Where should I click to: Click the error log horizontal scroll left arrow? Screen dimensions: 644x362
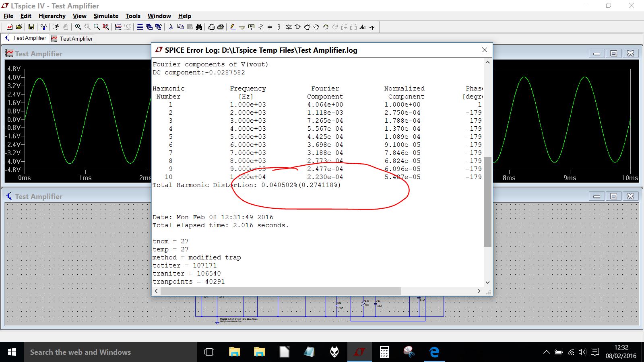156,291
